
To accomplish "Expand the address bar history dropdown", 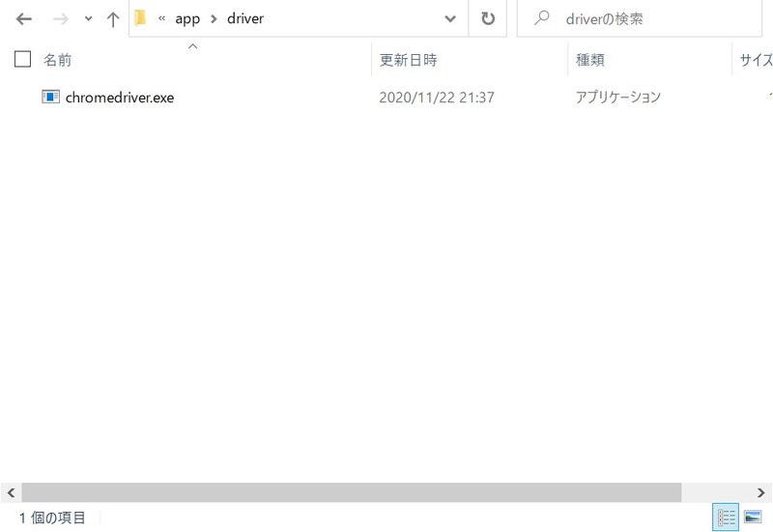I will point(450,19).
